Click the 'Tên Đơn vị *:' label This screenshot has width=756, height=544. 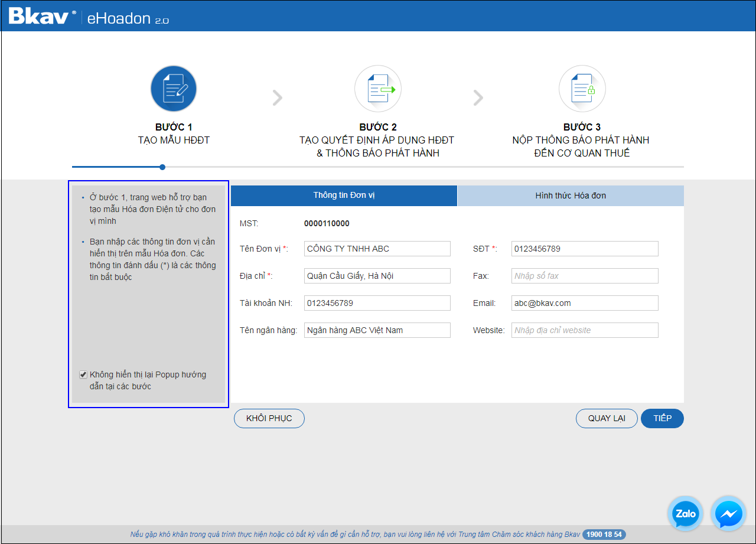[x=264, y=249]
